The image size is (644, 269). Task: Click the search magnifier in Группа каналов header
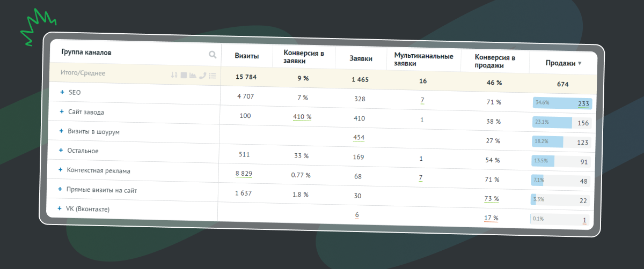[213, 54]
